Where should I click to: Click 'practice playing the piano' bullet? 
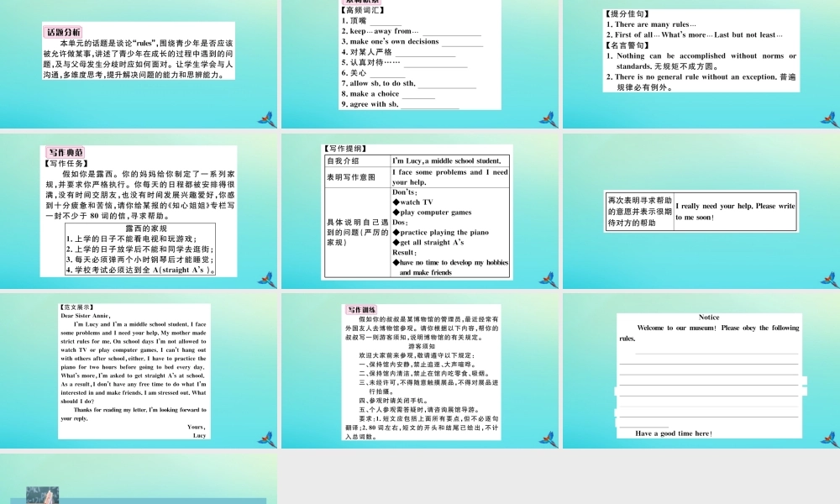(440, 233)
